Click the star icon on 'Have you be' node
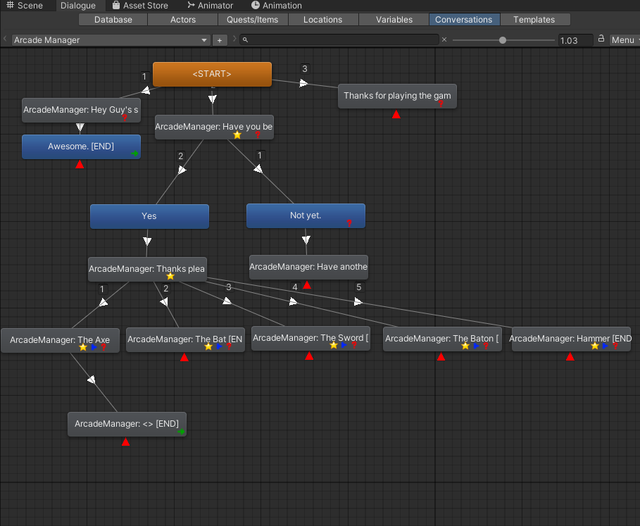The image size is (640, 526). [x=237, y=135]
